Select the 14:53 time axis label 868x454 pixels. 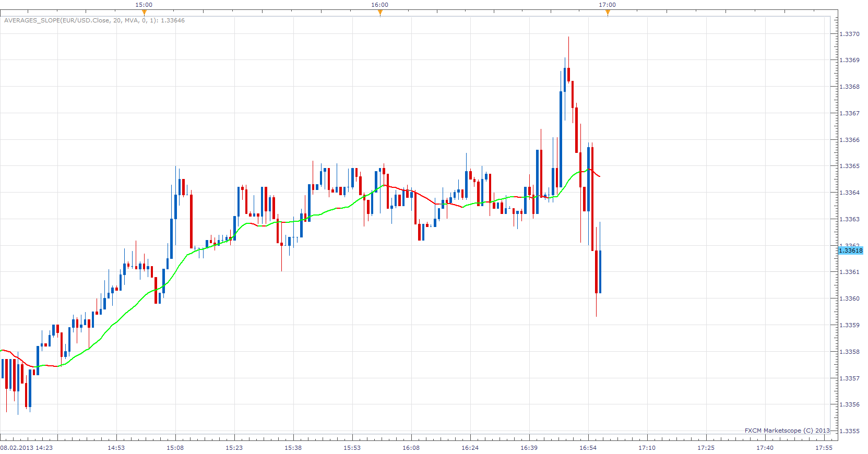[x=116, y=448]
